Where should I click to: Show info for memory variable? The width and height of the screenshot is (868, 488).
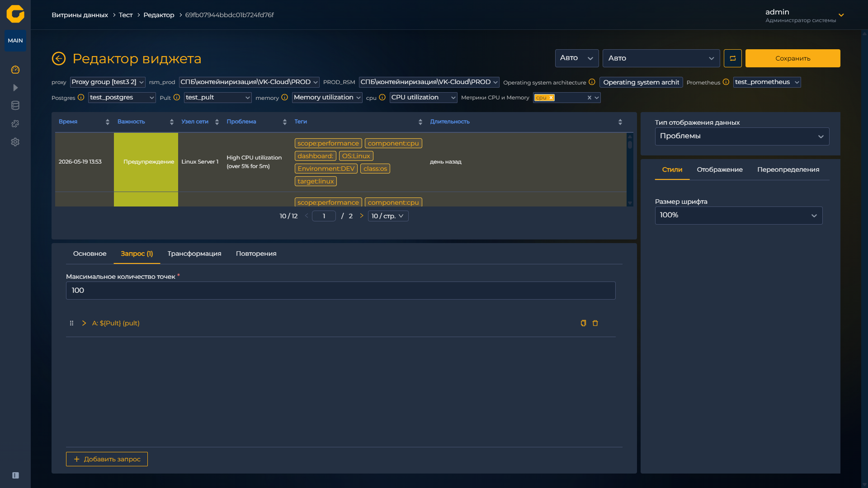(x=285, y=98)
